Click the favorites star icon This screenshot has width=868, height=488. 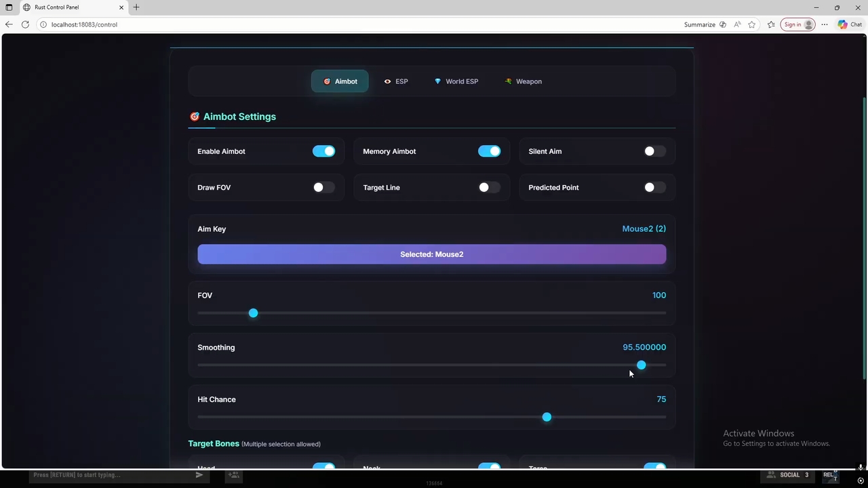click(x=751, y=24)
